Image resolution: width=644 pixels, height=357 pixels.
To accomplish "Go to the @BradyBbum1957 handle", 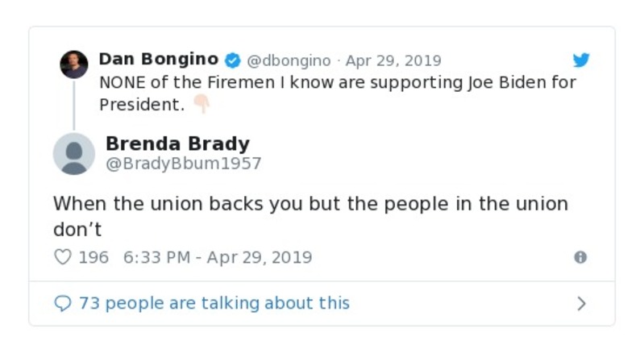I will coord(183,164).
